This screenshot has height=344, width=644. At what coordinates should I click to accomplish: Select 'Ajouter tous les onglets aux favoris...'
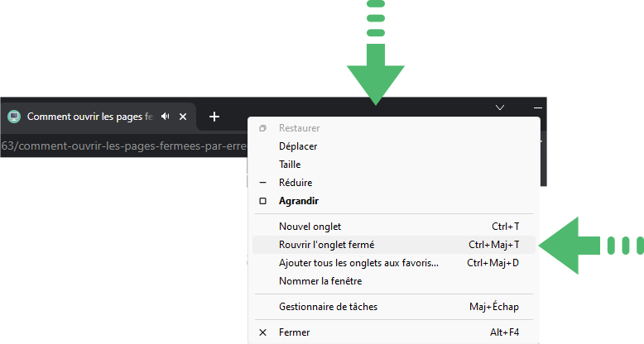[393, 263]
